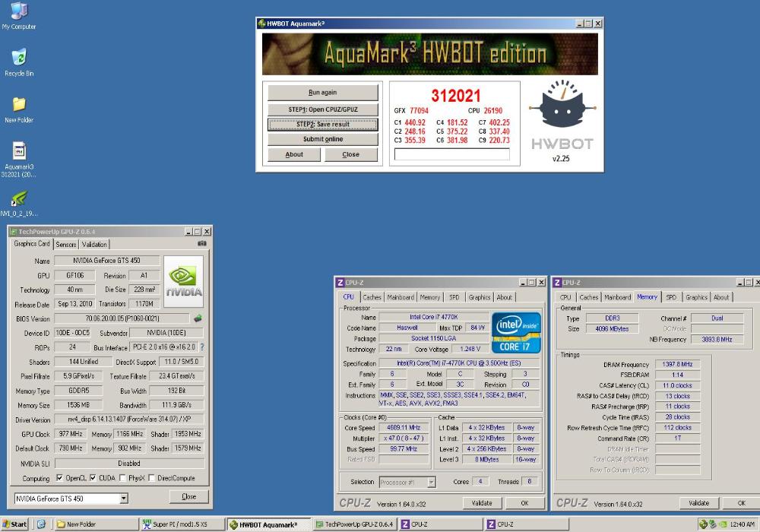The image size is (760, 532).
Task: Click the first system tray icon
Action: (703, 524)
